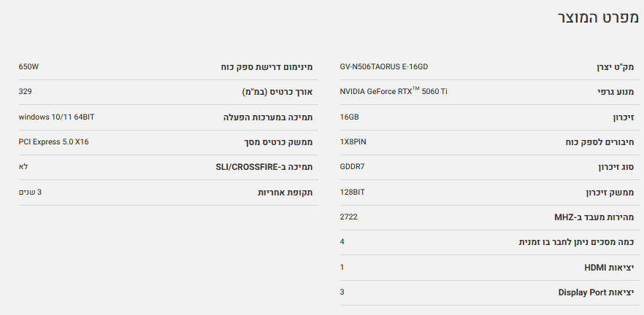
Task: Click the "כמה מסכים ניתן לחבר בו זמנית" label
Action: [575, 242]
